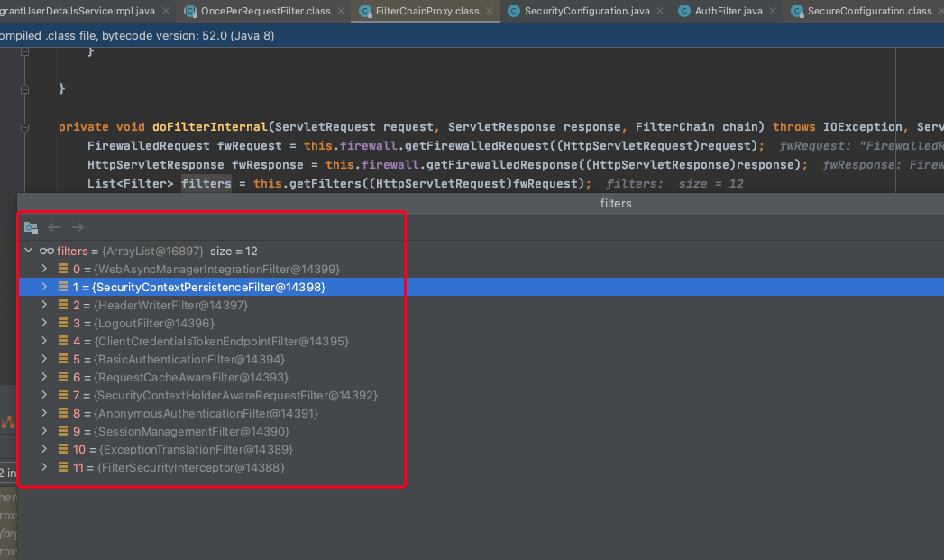Click a code folding minus icon in the editor gutter

(24, 88)
